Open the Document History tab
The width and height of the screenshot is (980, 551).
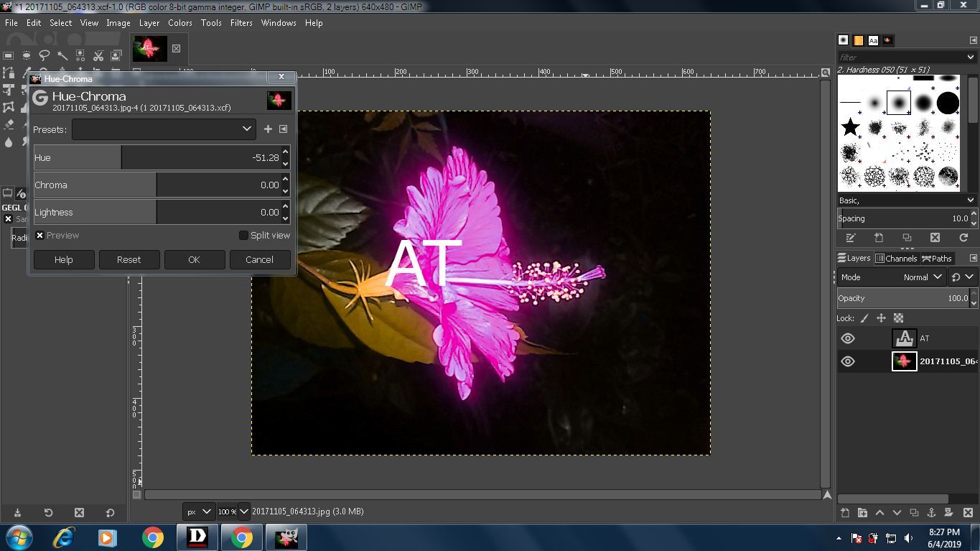[x=889, y=40]
